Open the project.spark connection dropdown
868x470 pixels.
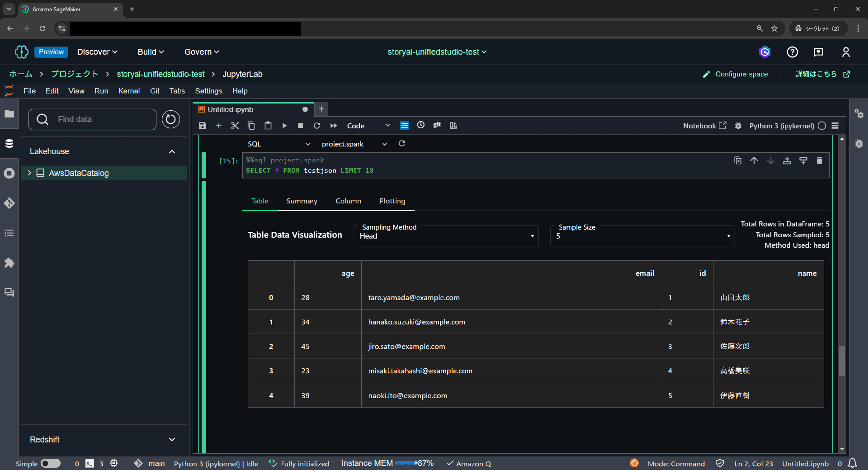(x=354, y=144)
